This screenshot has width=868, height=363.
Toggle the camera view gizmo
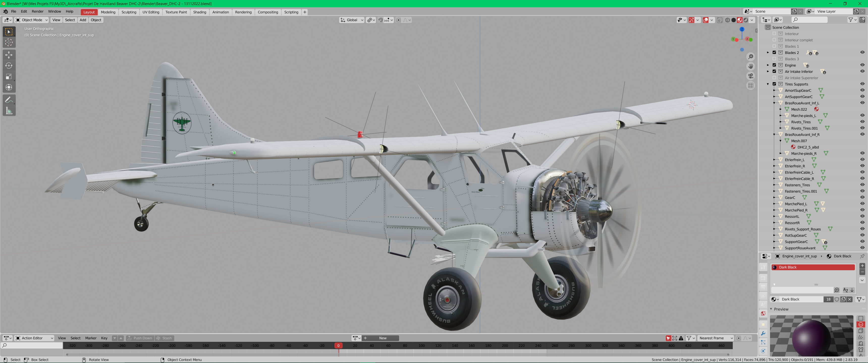[x=750, y=76]
